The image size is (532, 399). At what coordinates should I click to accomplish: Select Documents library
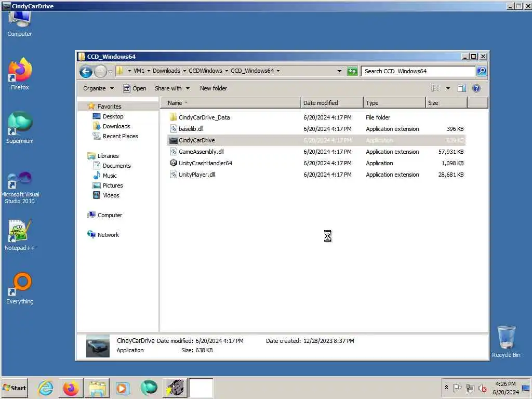[x=116, y=166]
